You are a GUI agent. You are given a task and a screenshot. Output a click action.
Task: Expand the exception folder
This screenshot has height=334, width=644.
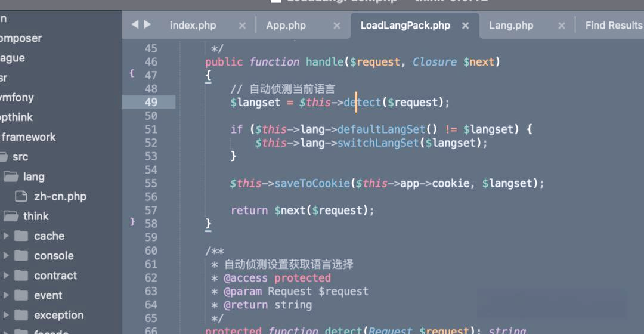pyautogui.click(x=6, y=315)
